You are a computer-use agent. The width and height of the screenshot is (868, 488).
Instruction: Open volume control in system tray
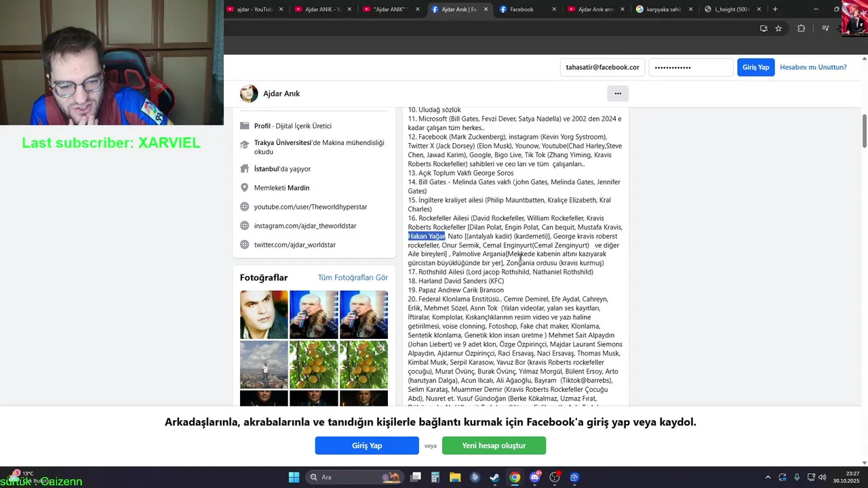[x=822, y=477]
